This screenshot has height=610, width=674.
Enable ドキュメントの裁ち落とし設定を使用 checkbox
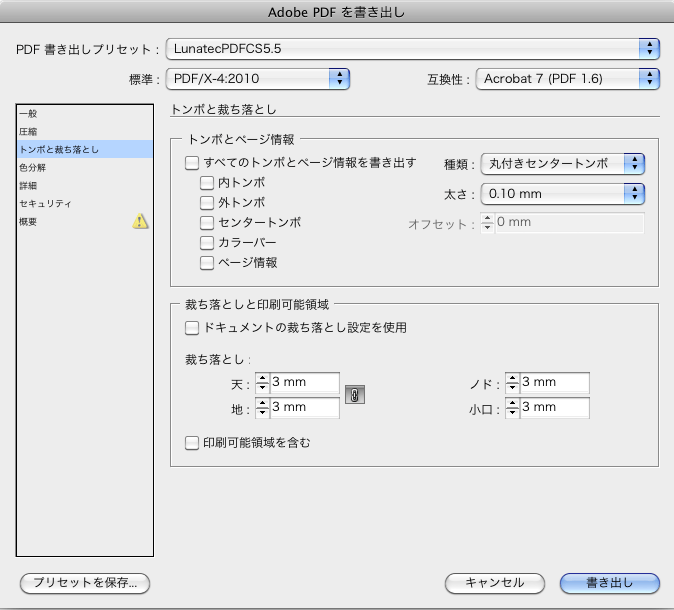192,328
